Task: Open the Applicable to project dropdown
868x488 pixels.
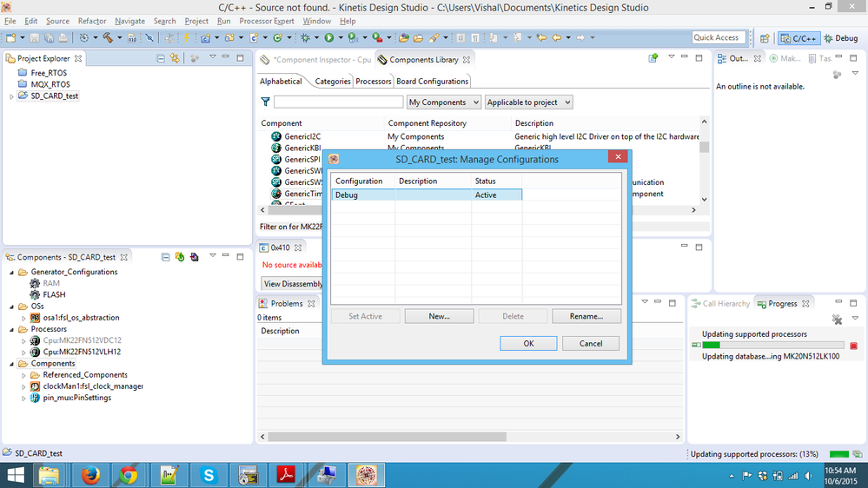Action: [x=528, y=102]
